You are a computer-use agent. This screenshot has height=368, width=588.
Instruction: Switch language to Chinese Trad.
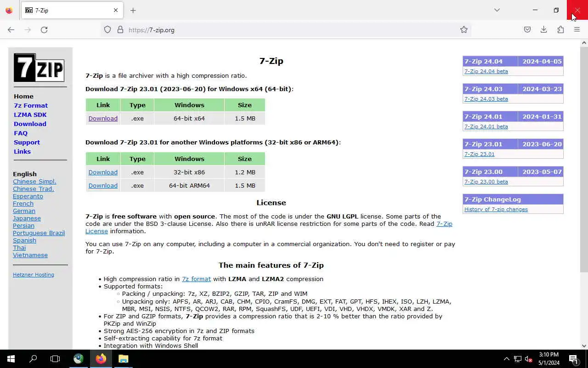34,189
